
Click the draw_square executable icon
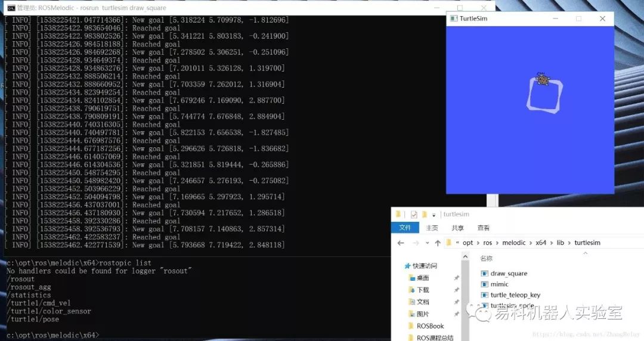tap(485, 274)
